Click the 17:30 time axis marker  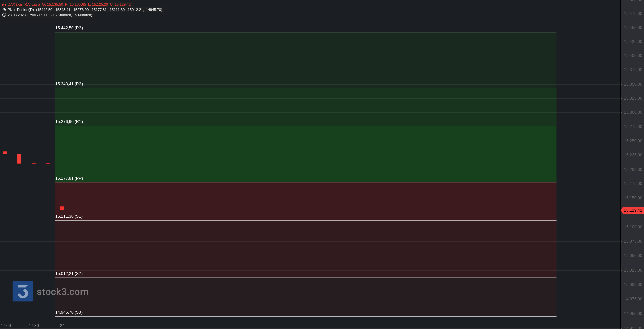click(34, 326)
